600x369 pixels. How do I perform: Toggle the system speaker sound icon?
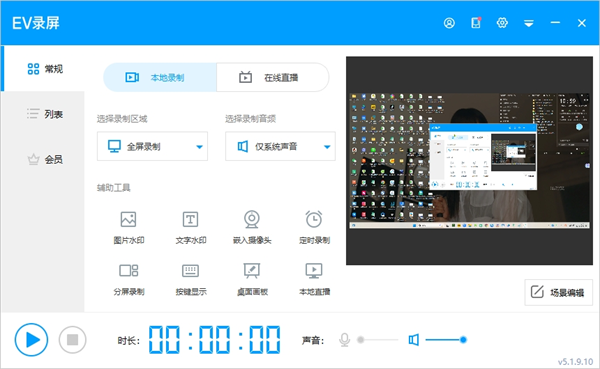click(414, 340)
